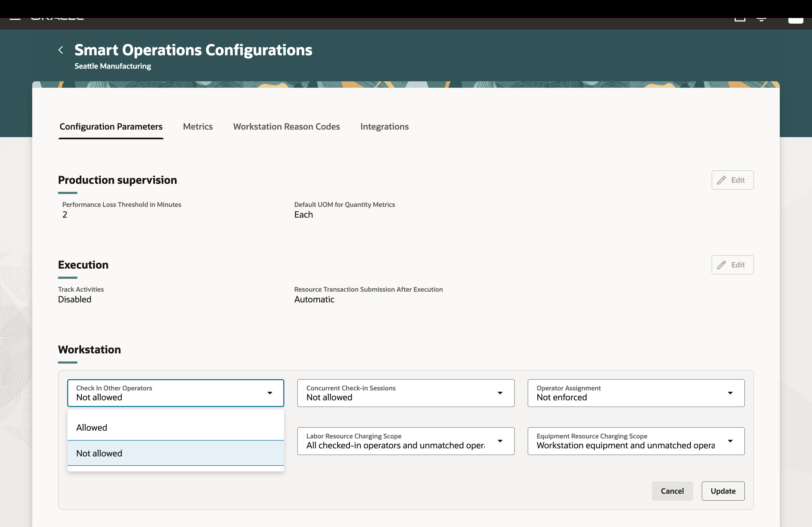Click the Track Activities label
The height and width of the screenshot is (527, 812).
(x=81, y=290)
